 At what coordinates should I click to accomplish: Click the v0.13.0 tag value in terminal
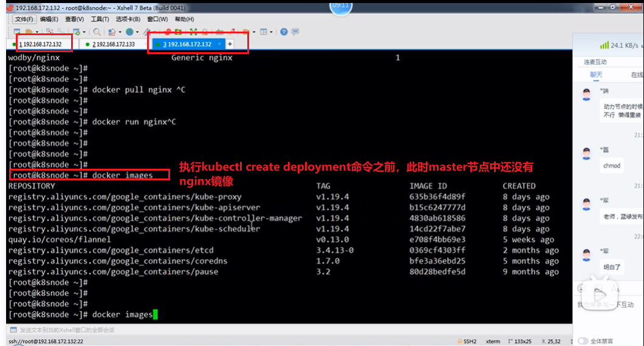(x=332, y=239)
